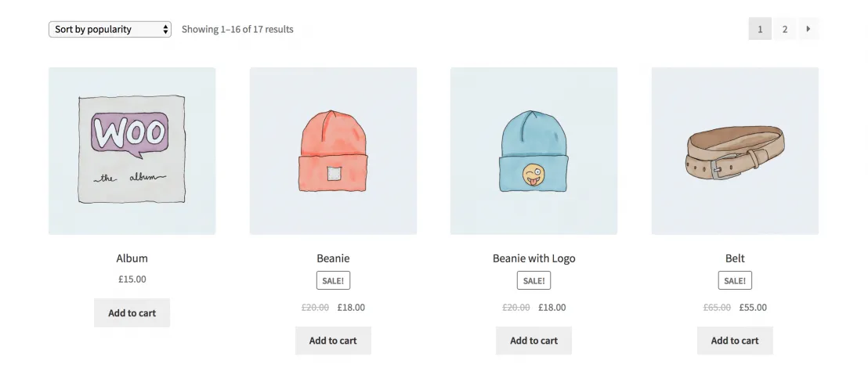The width and height of the screenshot is (868, 386).
Task: Open the Woo Album product image
Action: coord(132,150)
